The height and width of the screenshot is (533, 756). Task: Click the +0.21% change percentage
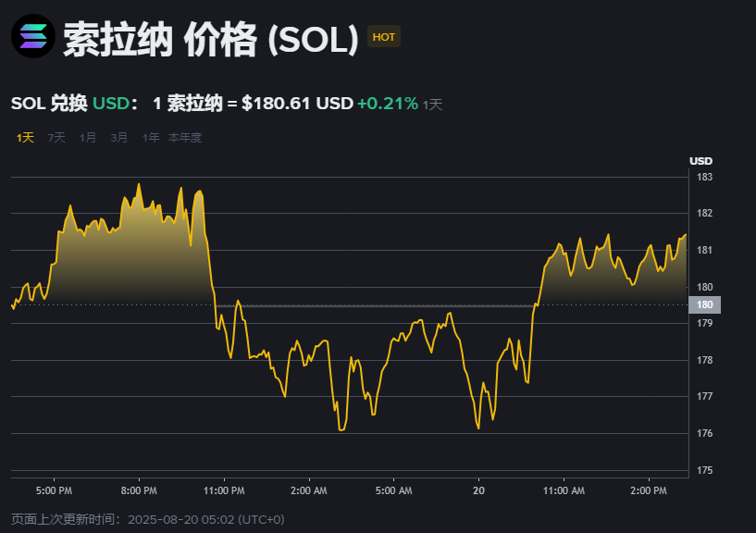[388, 104]
